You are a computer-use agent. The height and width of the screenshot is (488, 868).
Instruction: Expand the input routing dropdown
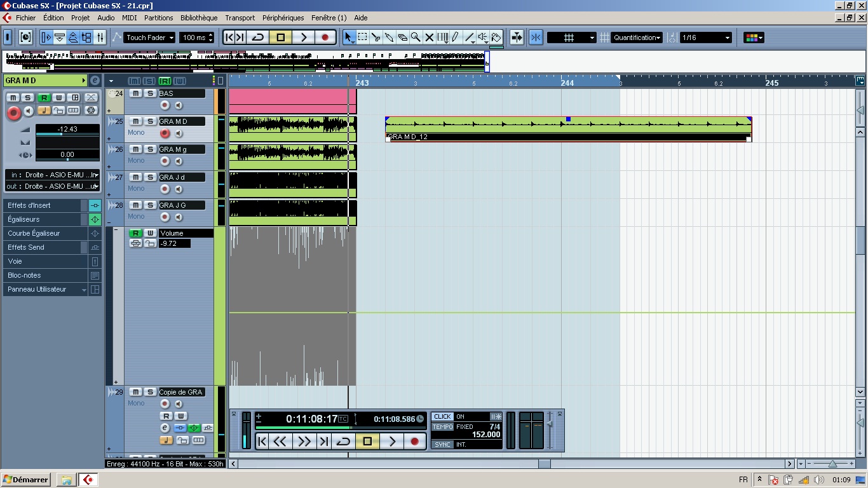click(x=53, y=175)
